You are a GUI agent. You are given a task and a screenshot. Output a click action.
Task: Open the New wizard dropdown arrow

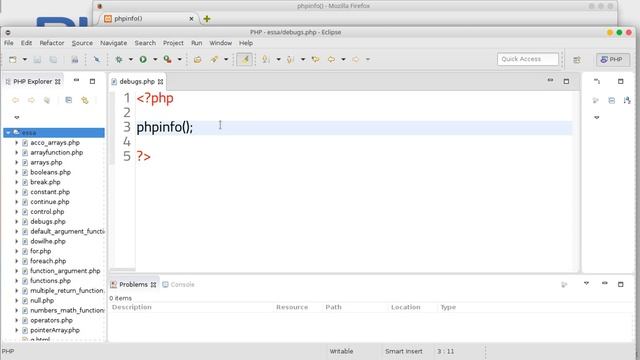(x=24, y=60)
